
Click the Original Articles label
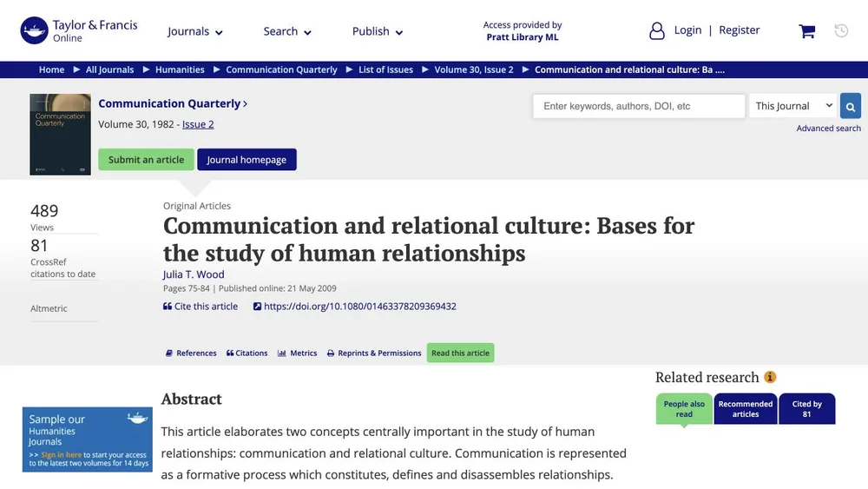click(197, 206)
